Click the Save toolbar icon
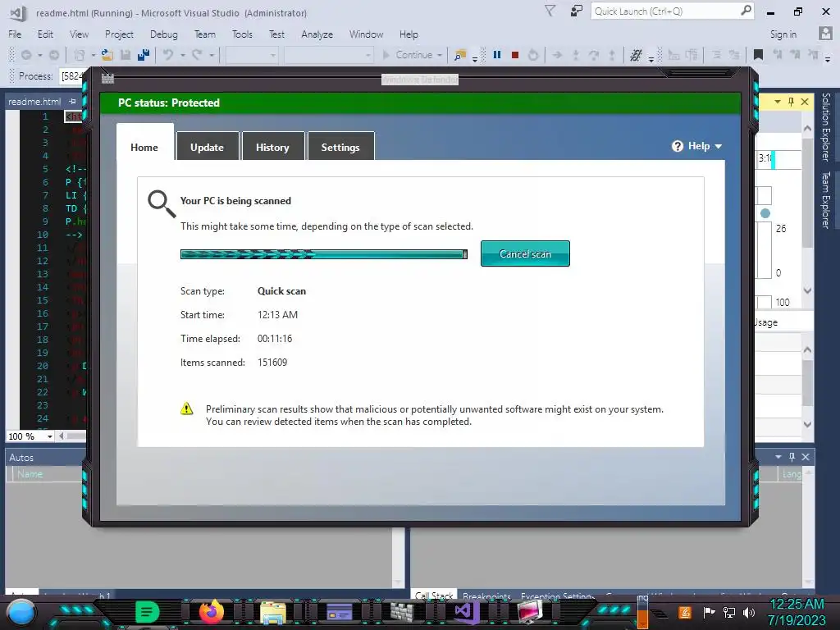The height and width of the screenshot is (630, 840). [x=126, y=55]
